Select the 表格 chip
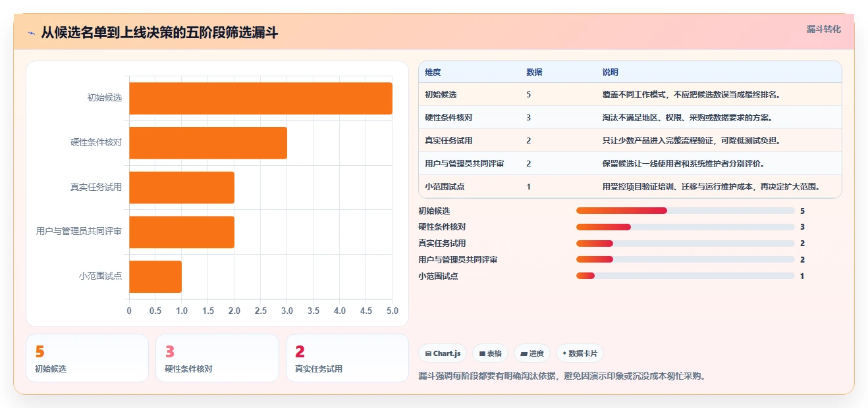The width and height of the screenshot is (868, 408). (x=490, y=353)
